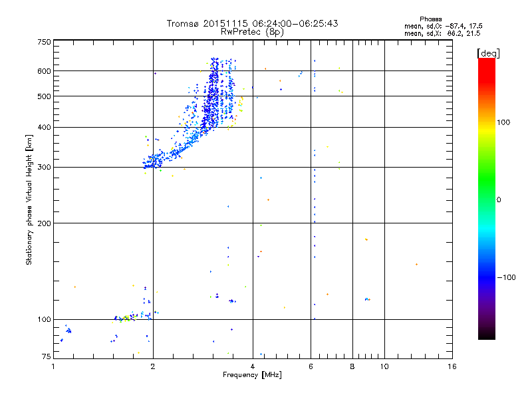The height and width of the screenshot is (399, 532).
Task: Click the "100" height axis tick label
Action: (44, 320)
